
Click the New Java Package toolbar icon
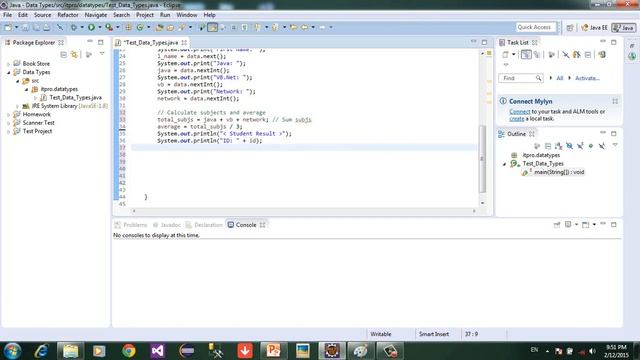tap(129, 27)
